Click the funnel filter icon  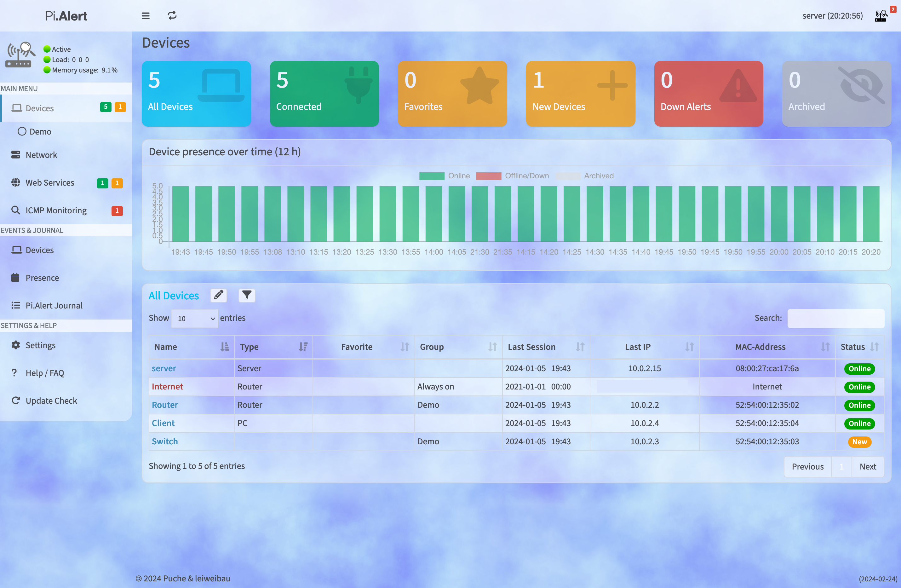[x=247, y=295]
